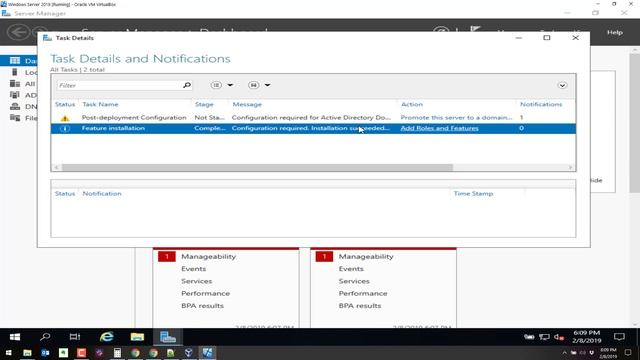Click the horizontal scrollbar thumb in task list
The image size is (640, 360).
(x=257, y=167)
